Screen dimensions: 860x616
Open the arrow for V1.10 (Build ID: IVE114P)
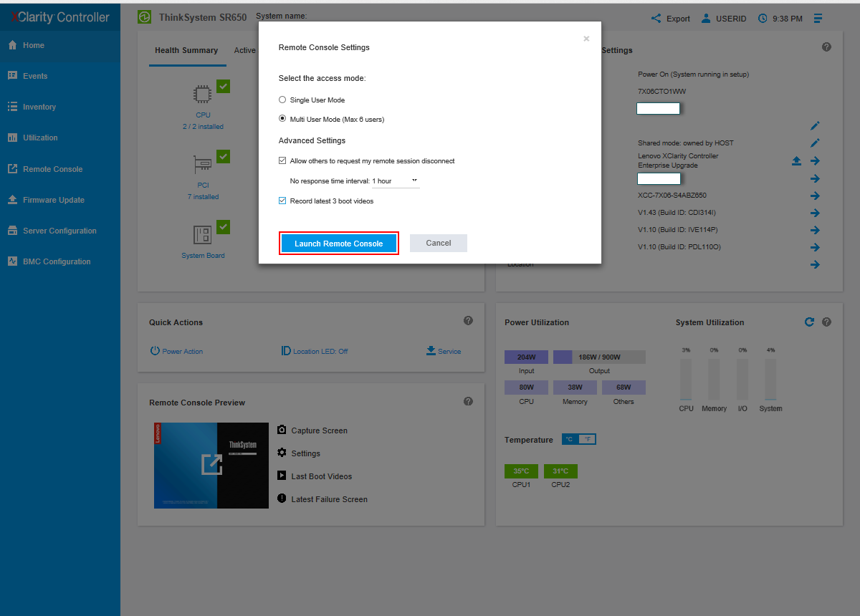[x=815, y=230]
